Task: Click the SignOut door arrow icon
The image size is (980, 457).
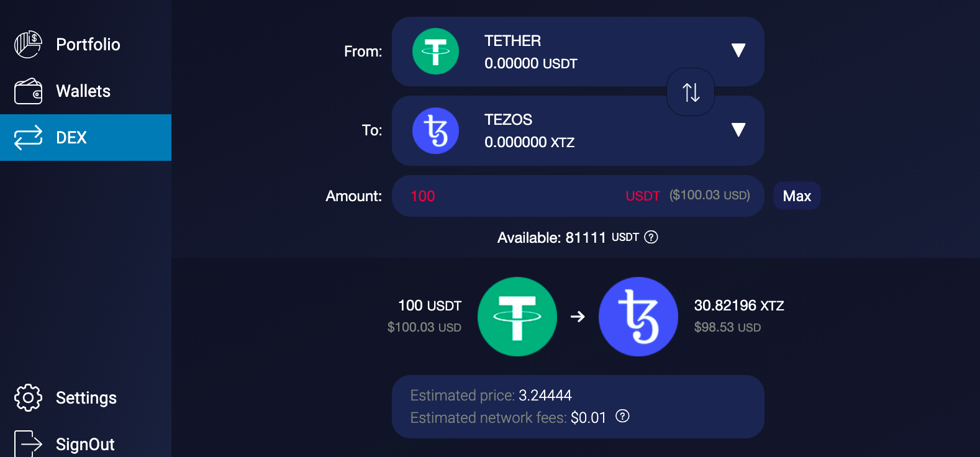Action: (x=28, y=443)
